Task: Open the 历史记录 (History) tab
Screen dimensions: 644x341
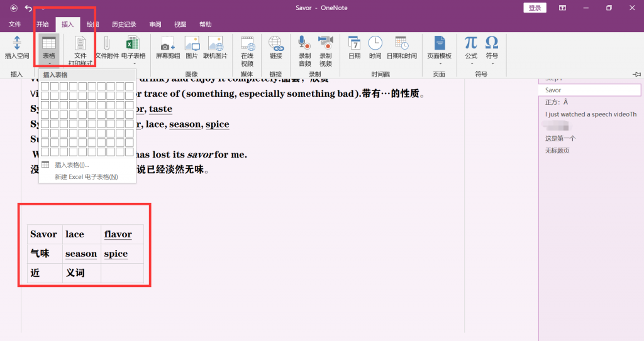Action: point(124,24)
